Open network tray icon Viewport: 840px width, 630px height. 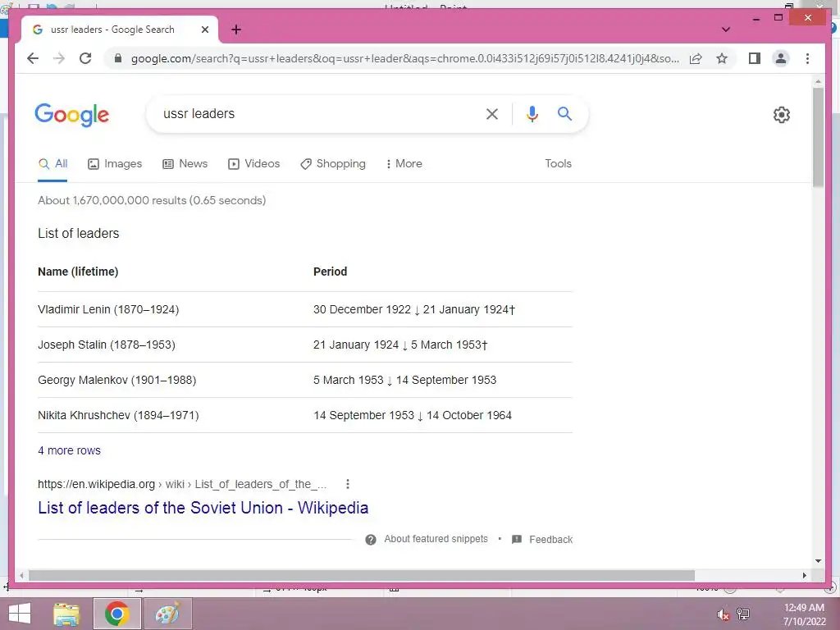743,614
